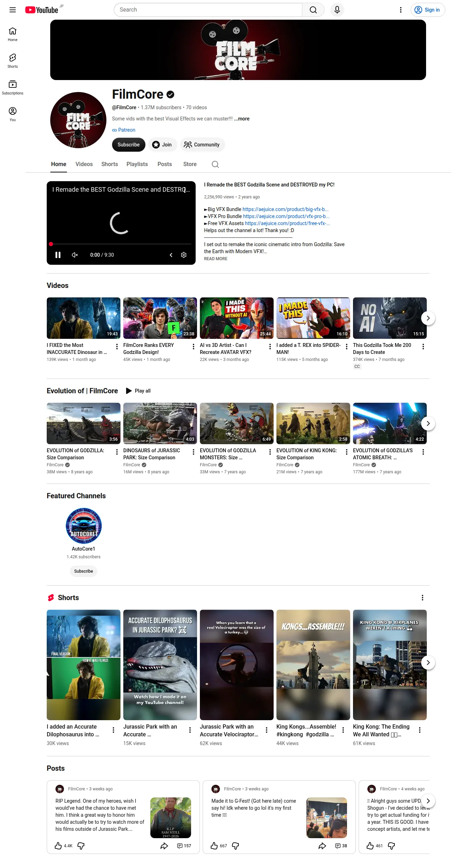
Task: Open featured player settings gear
Action: coord(184,255)
